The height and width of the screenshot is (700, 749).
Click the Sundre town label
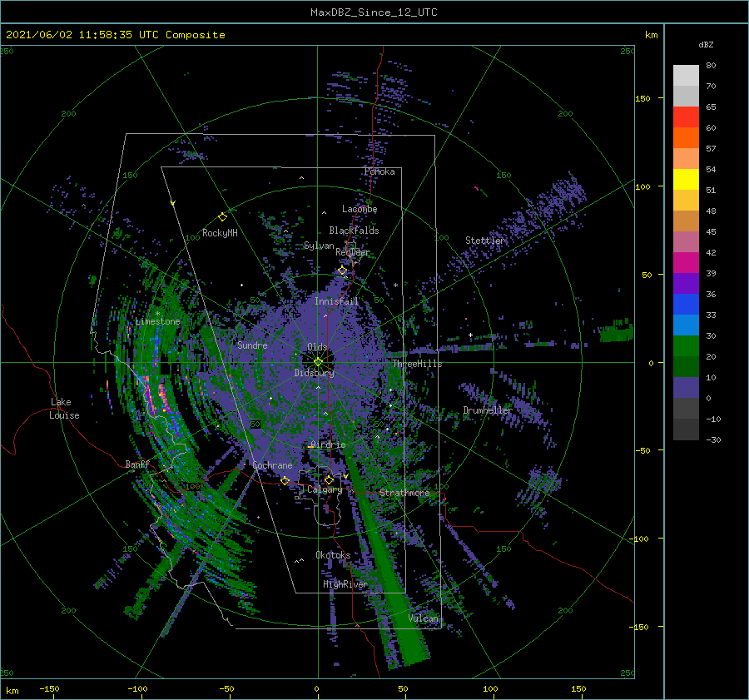252,345
